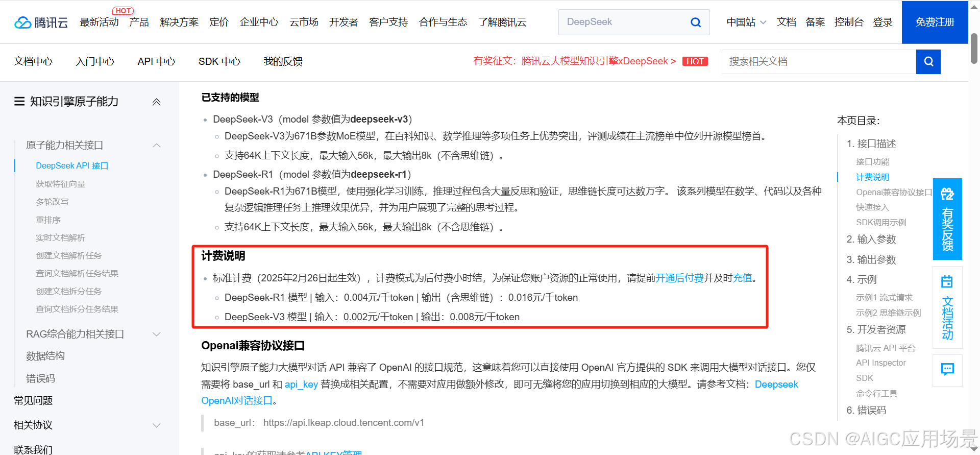The image size is (980, 455).
Task: Open 查询文档解析任务结果 in sidebar
Action: point(77,274)
